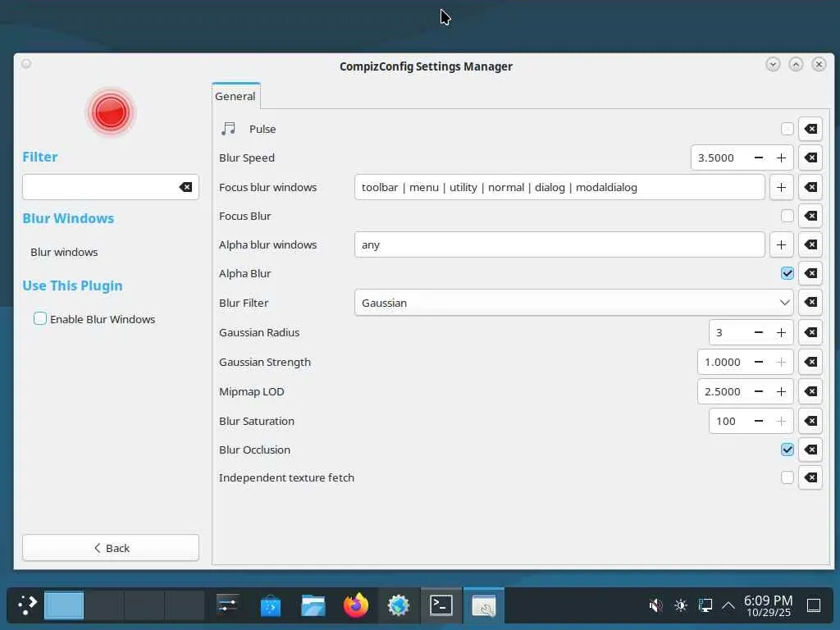Reset Alpha blur windows to default
This screenshot has height=630, width=840.
pos(810,244)
